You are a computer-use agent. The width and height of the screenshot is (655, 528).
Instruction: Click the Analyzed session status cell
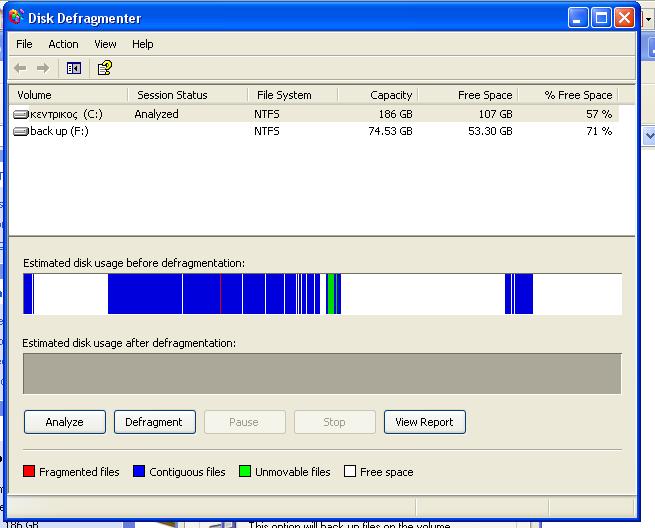pos(156,114)
